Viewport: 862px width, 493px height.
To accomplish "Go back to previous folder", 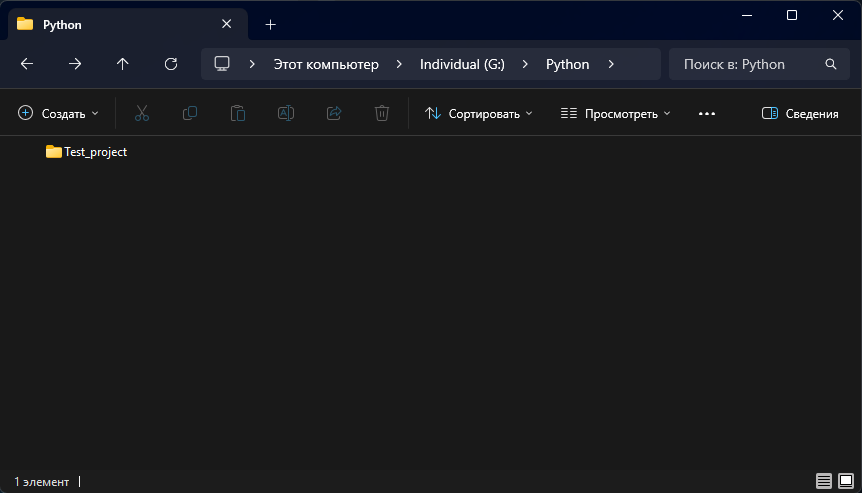I will pyautogui.click(x=27, y=64).
